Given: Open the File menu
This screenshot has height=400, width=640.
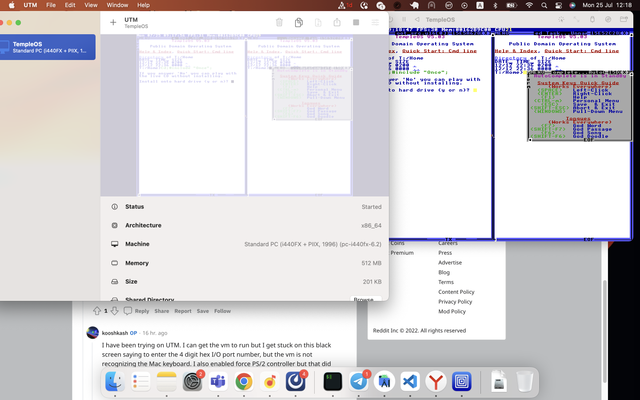Looking at the screenshot, I should click(51, 5).
